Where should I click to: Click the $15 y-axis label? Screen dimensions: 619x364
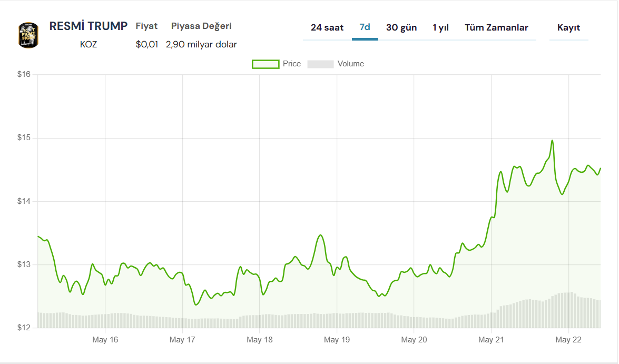pyautogui.click(x=24, y=138)
